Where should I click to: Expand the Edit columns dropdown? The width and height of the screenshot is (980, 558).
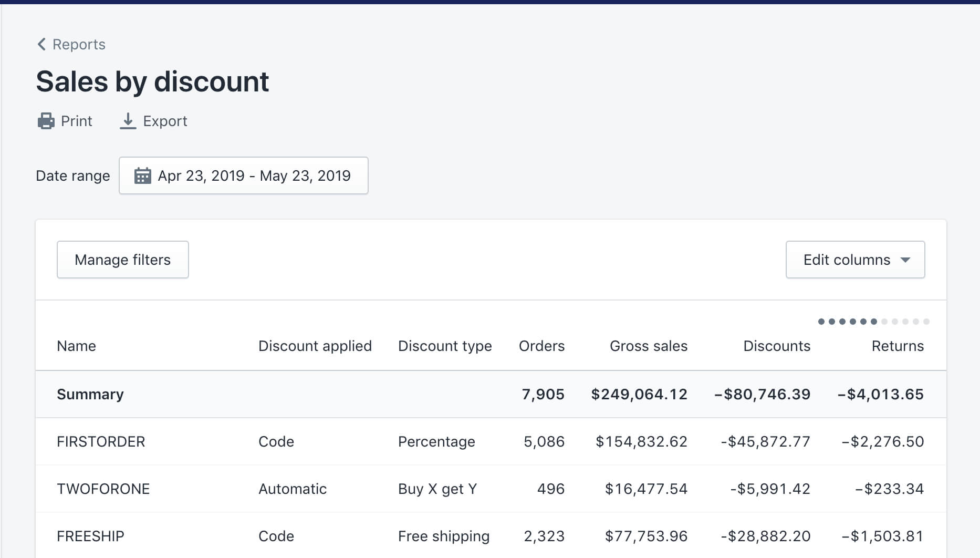[x=856, y=260]
